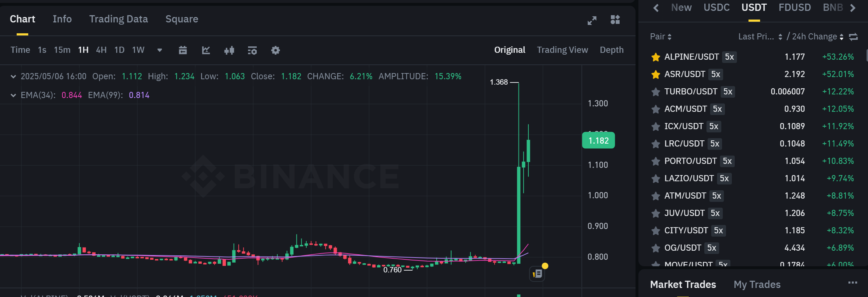Open the TURBO/USDT pair row

[x=752, y=92]
